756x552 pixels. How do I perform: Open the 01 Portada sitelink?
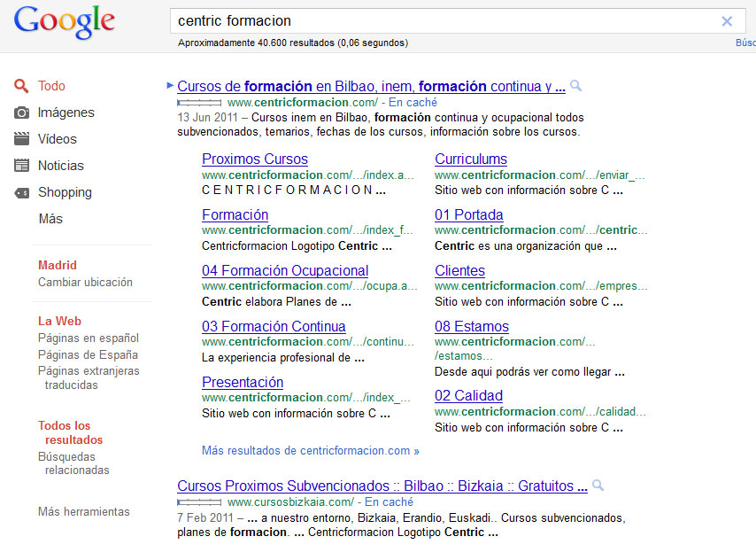pos(468,214)
